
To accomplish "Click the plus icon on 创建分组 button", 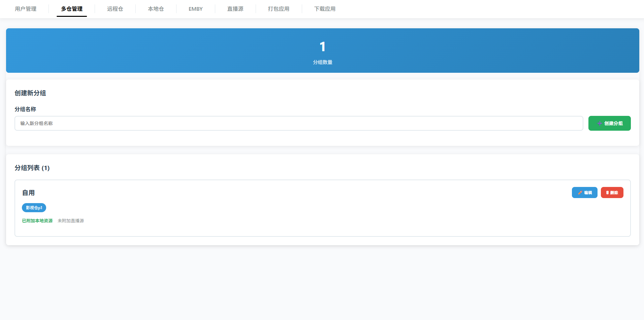I will click(x=600, y=124).
